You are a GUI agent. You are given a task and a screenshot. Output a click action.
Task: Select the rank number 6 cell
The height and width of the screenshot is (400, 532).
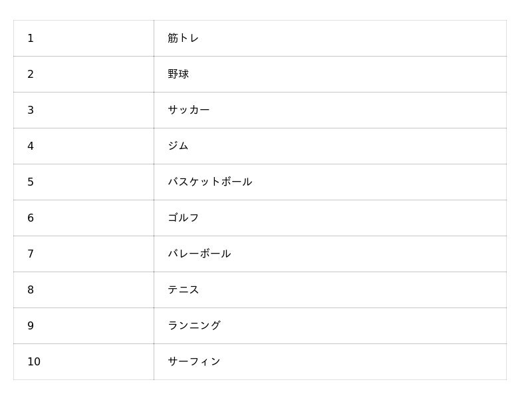[31, 218]
